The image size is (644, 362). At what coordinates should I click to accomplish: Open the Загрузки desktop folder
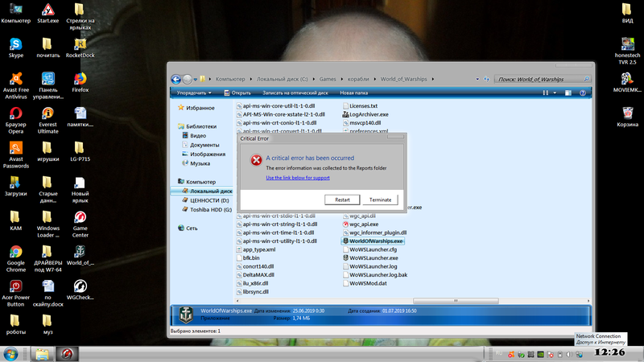pos(15,187)
